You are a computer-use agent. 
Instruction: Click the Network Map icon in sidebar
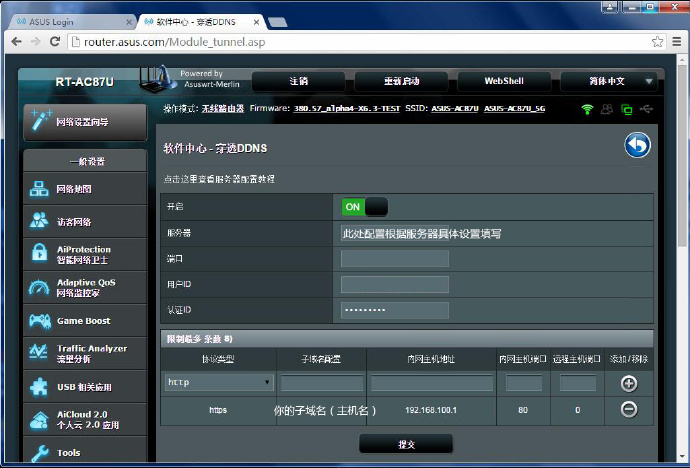tap(39, 189)
